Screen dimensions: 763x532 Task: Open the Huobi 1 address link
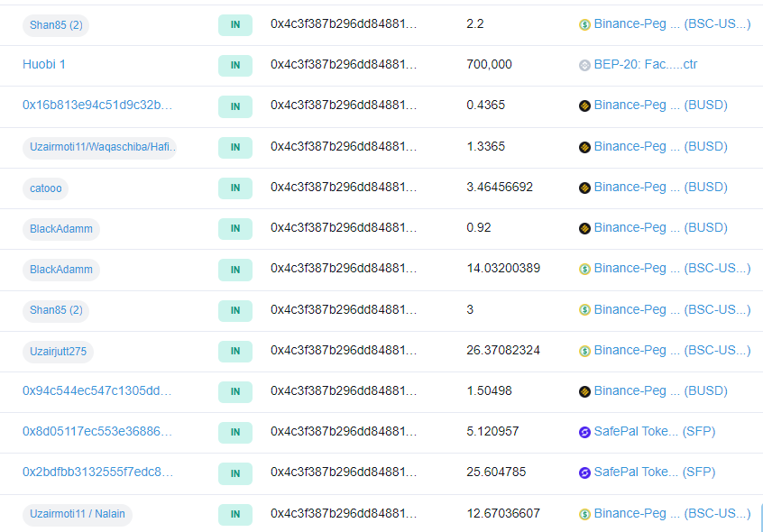pyautogui.click(x=44, y=64)
